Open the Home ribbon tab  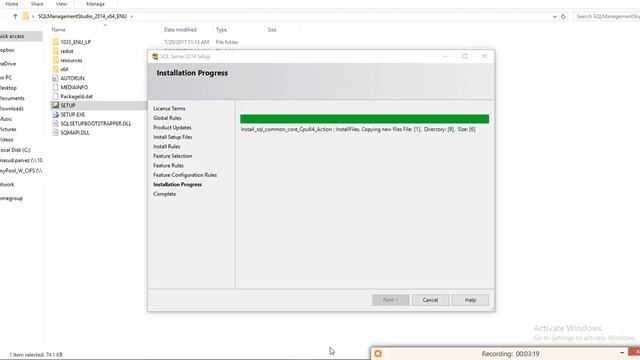12,4
